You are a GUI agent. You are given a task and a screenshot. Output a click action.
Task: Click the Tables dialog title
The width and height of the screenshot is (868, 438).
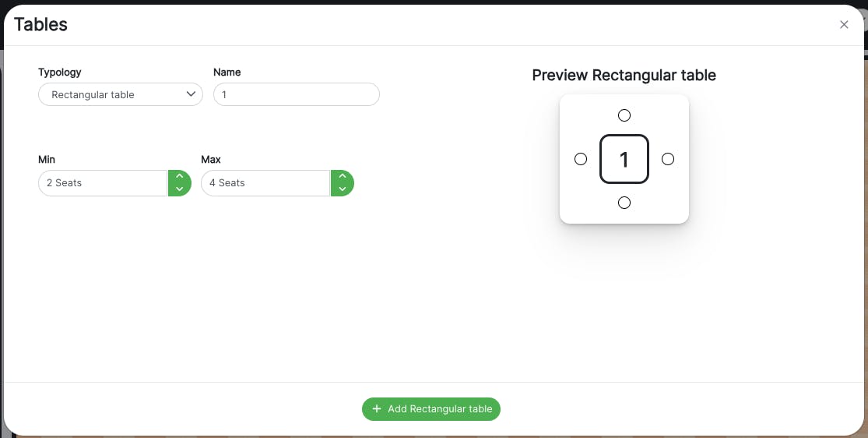point(41,25)
